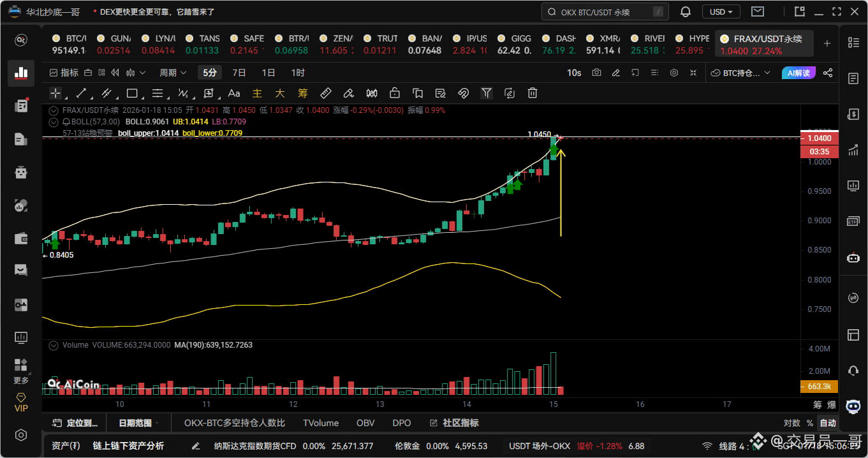This screenshot has width=868, height=458.
Task: Click the OKX BTC/USDT search bar
Action: click(605, 11)
